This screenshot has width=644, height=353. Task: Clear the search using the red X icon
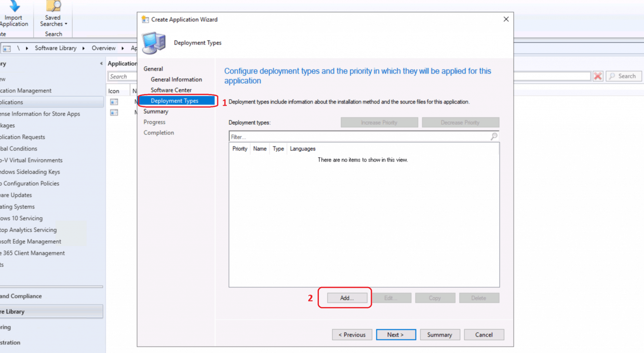pyautogui.click(x=598, y=76)
